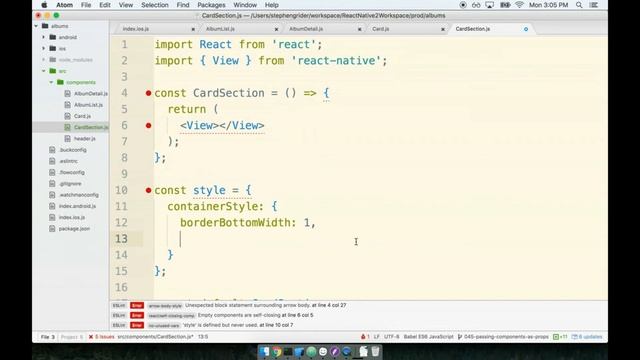Open the Help menu
Screen dimensions: 640x360
click(x=271, y=5)
